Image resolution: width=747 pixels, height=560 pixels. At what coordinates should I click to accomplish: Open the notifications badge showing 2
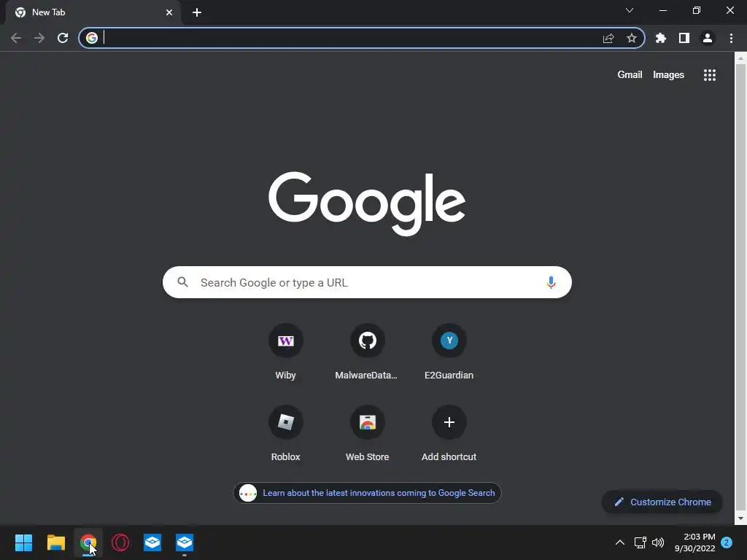point(727,542)
